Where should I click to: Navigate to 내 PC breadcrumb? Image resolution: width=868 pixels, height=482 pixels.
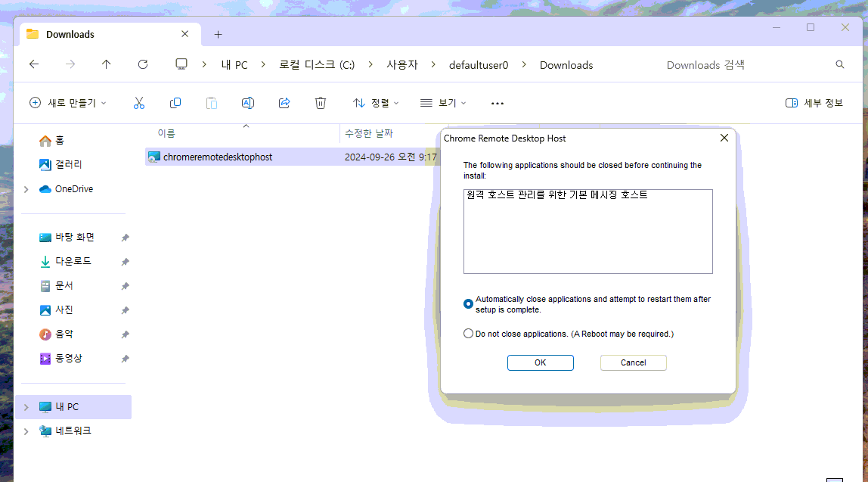point(234,65)
